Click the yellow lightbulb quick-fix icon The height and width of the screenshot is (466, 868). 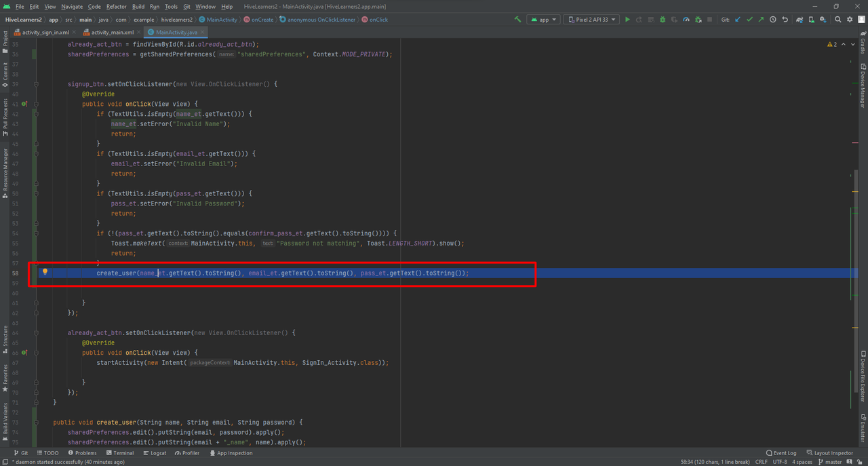(45, 272)
